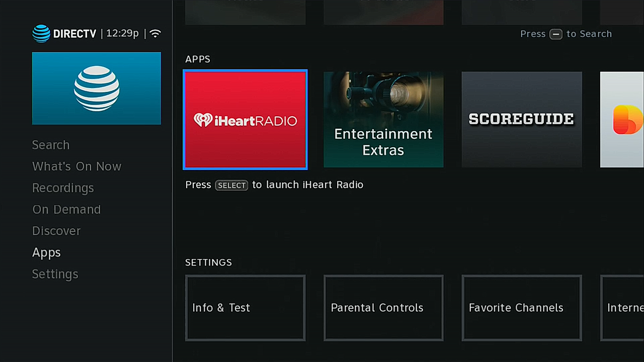Viewport: 644px width, 362px height.
Task: Click the SELECT key hint below iHeartRadio
Action: [231, 185]
